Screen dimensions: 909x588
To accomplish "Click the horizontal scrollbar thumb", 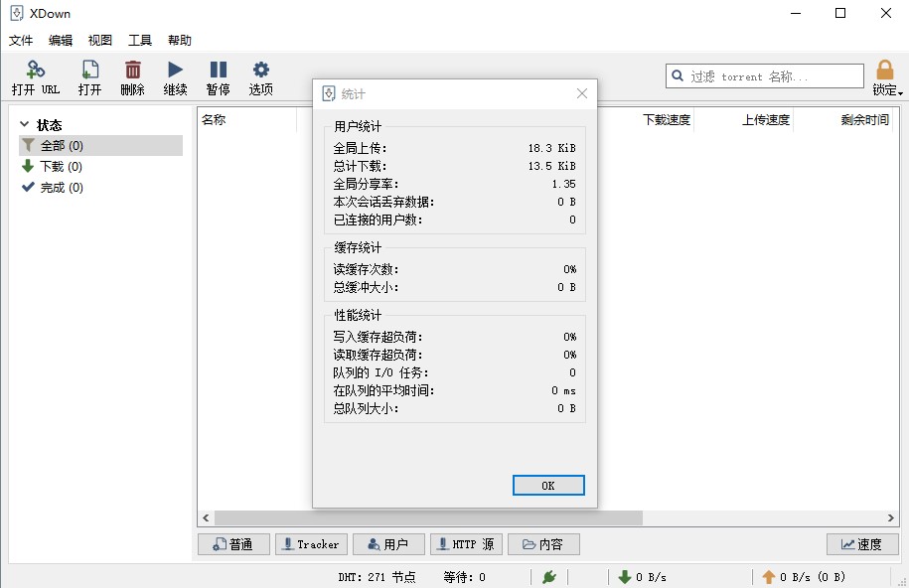I will [x=428, y=517].
